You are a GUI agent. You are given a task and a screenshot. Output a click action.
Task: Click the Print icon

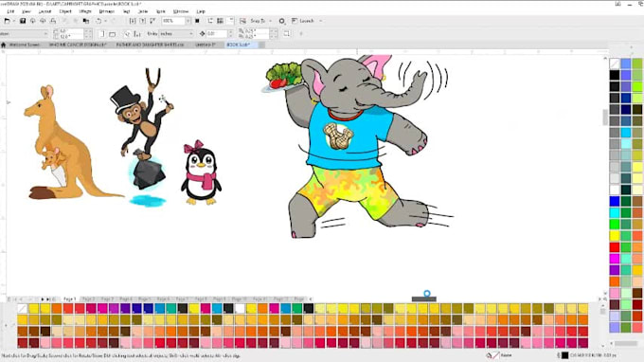pyautogui.click(x=53, y=21)
